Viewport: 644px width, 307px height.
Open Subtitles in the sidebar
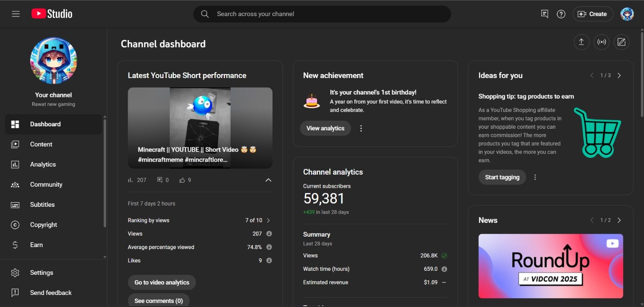click(54, 205)
